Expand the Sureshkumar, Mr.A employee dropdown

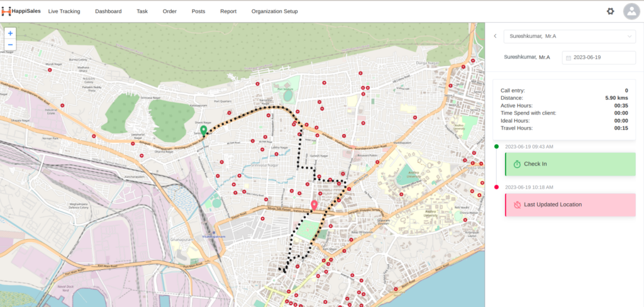570,36
